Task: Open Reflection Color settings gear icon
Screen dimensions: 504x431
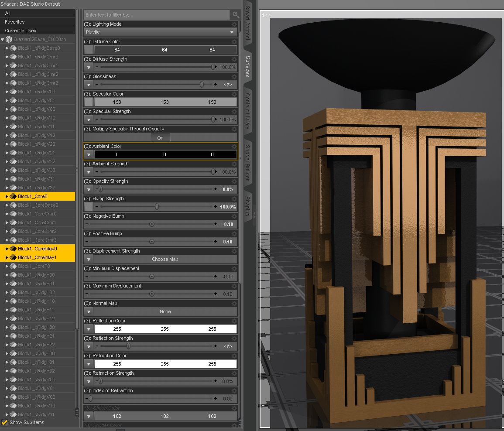Action: [234, 321]
